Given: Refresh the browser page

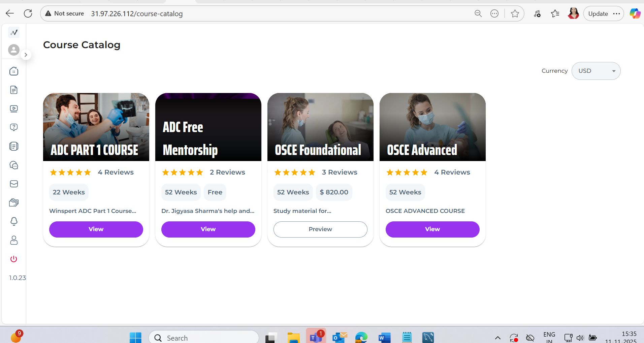Looking at the screenshot, I should [x=28, y=13].
